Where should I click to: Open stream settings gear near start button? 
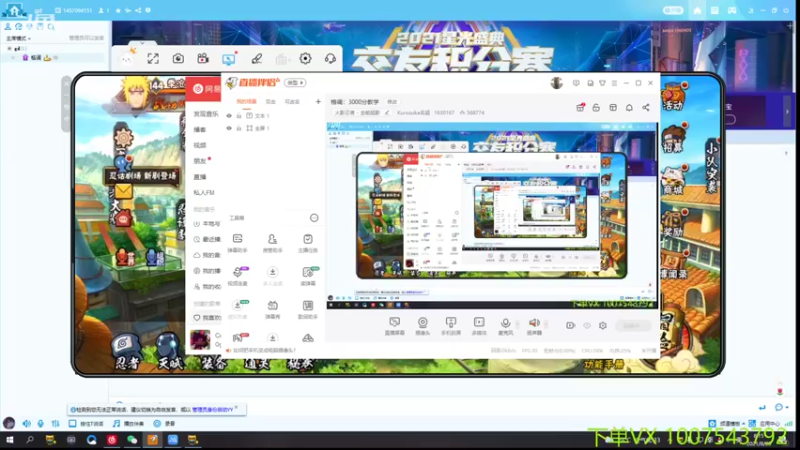603,326
